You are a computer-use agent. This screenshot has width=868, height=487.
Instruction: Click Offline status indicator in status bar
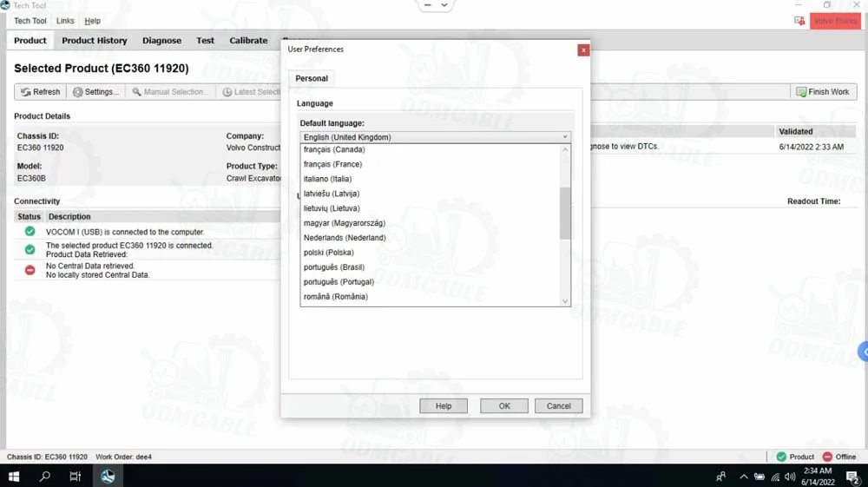(839, 457)
